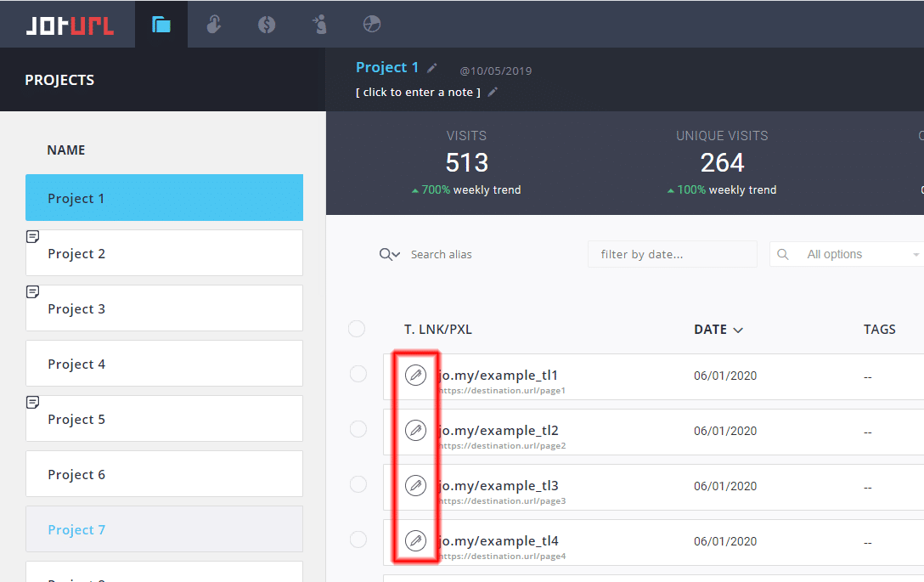
Task: Click the JotURL logo
Action: click(68, 25)
